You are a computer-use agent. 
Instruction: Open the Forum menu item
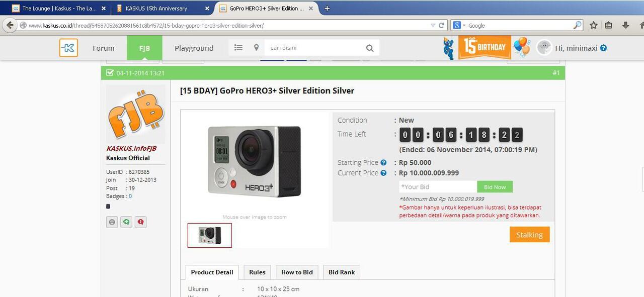[104, 48]
